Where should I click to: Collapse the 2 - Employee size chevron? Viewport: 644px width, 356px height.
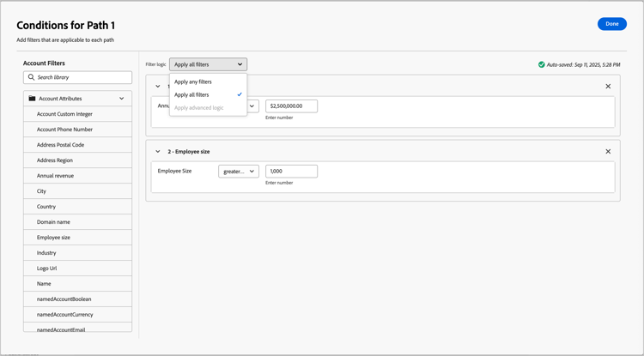point(158,151)
